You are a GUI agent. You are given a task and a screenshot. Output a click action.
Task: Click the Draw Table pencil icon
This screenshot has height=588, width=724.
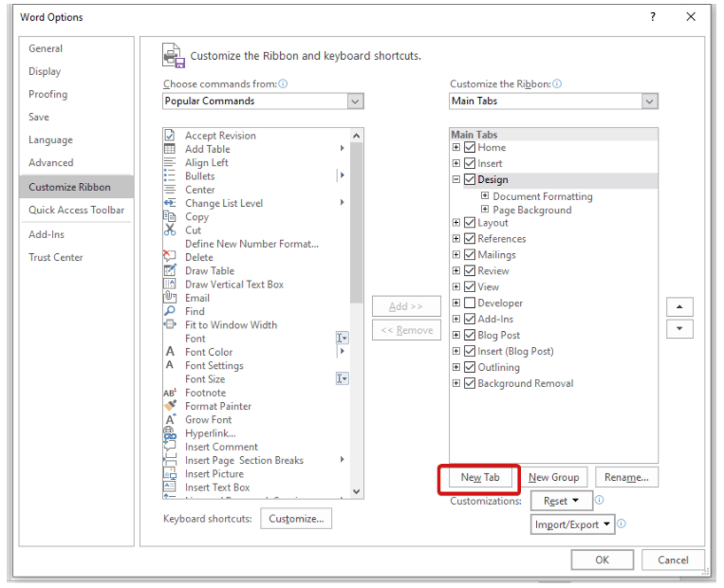pyautogui.click(x=170, y=270)
